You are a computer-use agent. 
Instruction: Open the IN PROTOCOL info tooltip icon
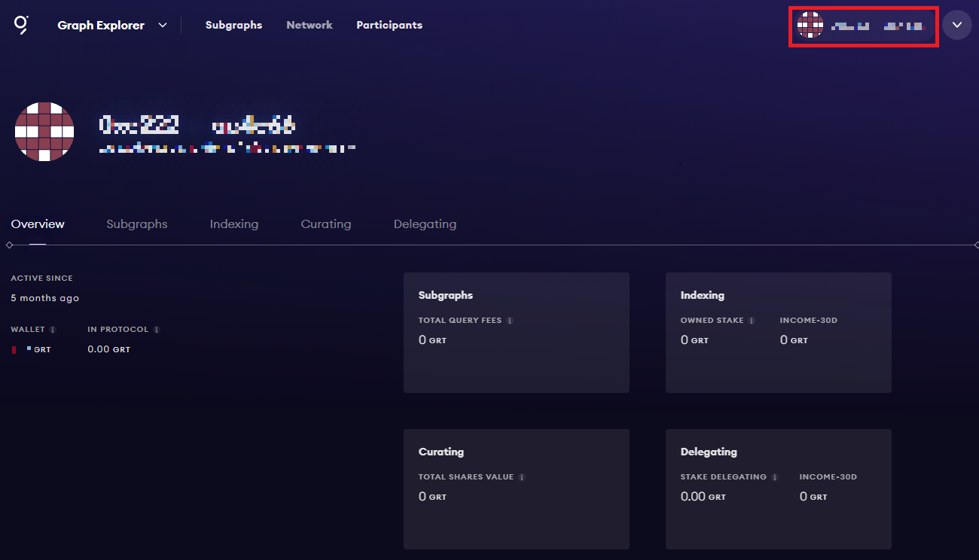tap(156, 329)
